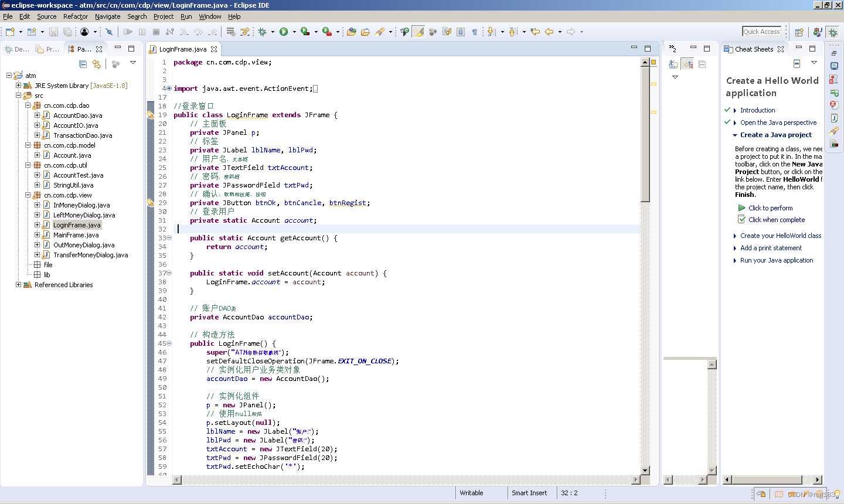The height and width of the screenshot is (504, 844).
Task: Click the Open Perspective icon
Action: (x=799, y=32)
